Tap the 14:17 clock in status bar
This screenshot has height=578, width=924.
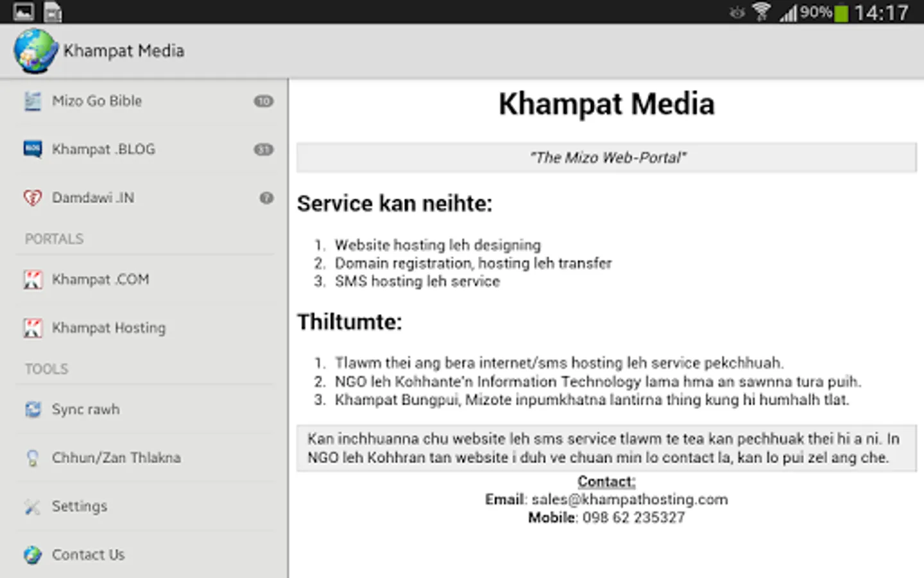pos(882,13)
